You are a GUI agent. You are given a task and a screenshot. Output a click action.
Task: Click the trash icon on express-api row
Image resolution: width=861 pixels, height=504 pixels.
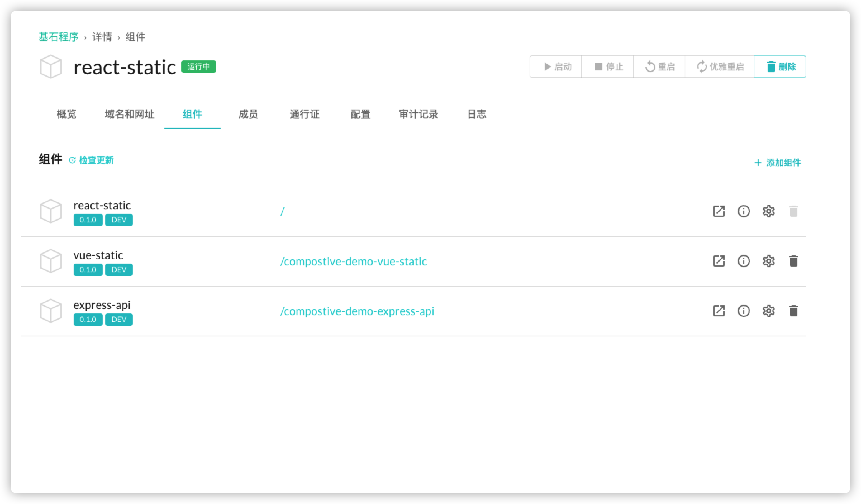(793, 311)
